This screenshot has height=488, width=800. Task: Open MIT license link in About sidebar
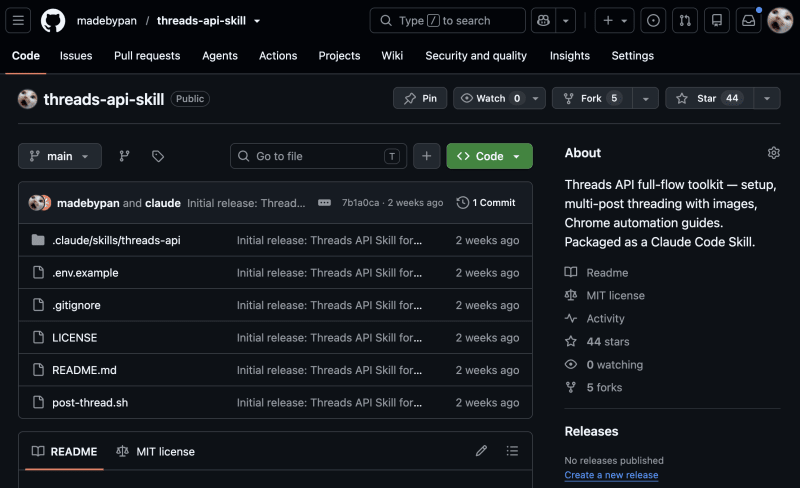point(615,296)
